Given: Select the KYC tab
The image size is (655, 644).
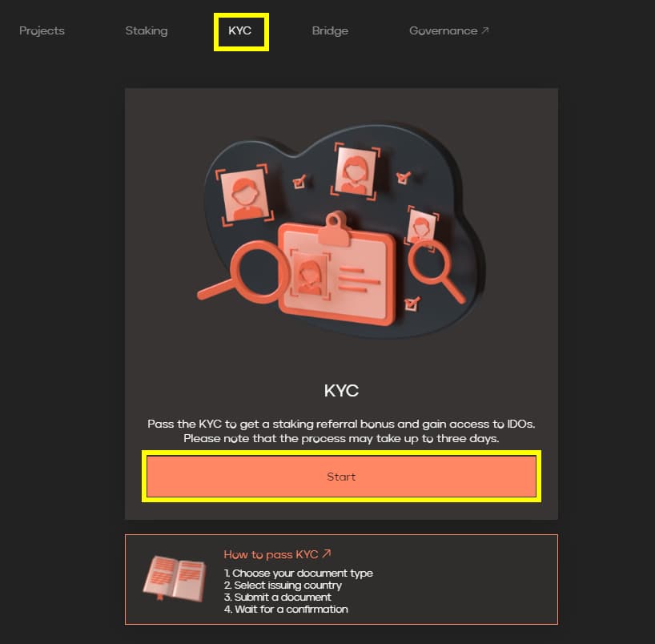Looking at the screenshot, I should (x=239, y=30).
